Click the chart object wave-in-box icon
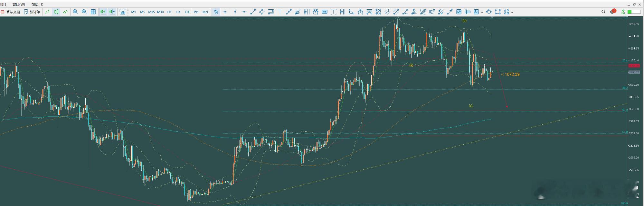The image size is (644, 206). 459,12
